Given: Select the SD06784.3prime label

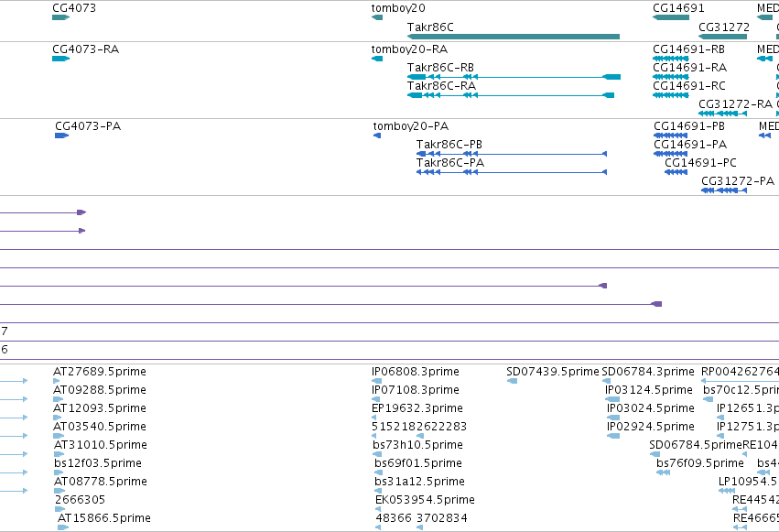Looking at the screenshot, I should [x=648, y=372].
